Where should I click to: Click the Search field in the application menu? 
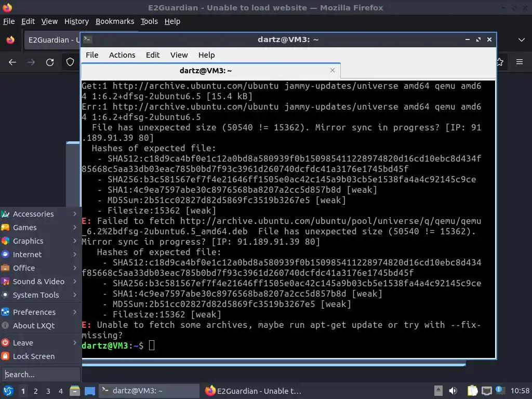(x=41, y=375)
